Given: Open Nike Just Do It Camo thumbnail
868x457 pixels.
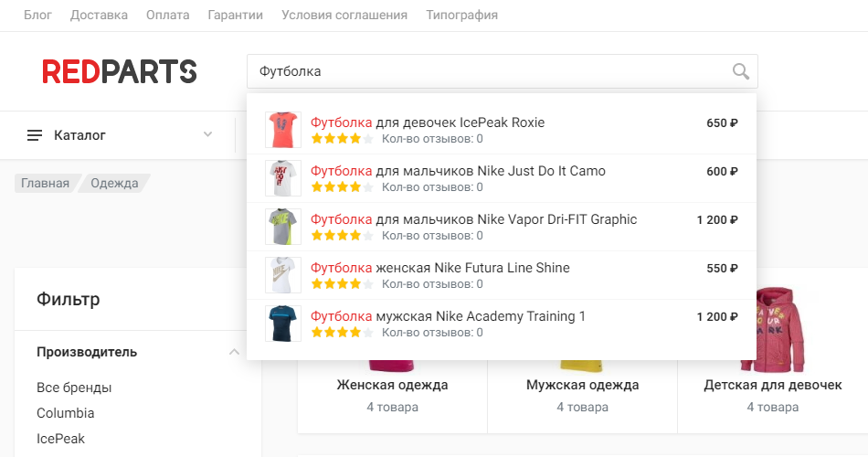Looking at the screenshot, I should tap(283, 178).
